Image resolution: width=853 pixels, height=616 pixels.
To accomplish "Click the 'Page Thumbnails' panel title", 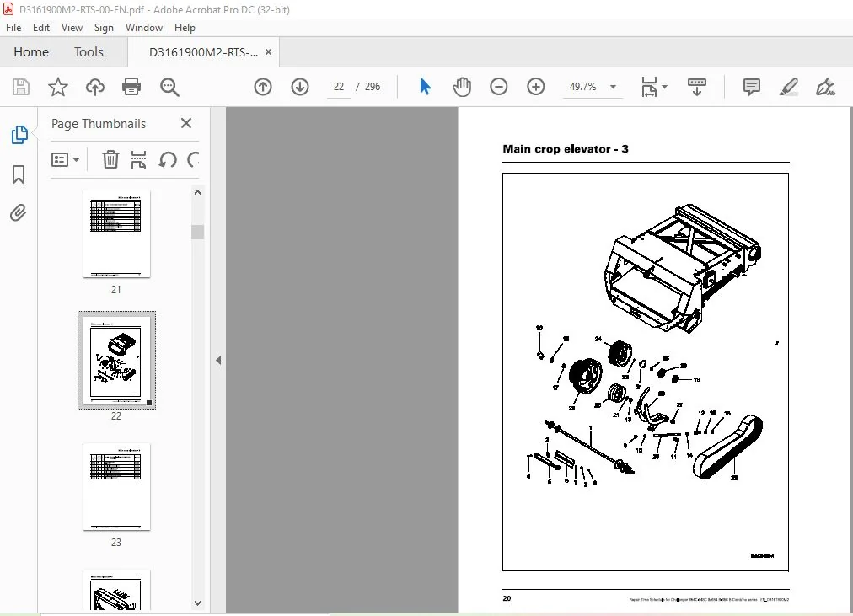I will click(99, 124).
